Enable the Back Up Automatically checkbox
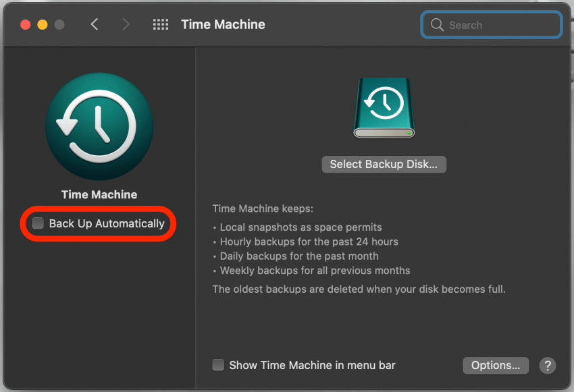574x392 pixels. click(38, 223)
